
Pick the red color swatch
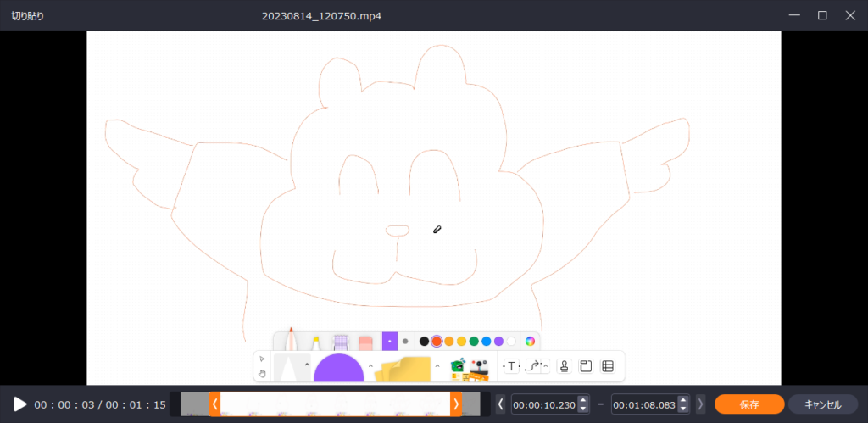tap(437, 341)
